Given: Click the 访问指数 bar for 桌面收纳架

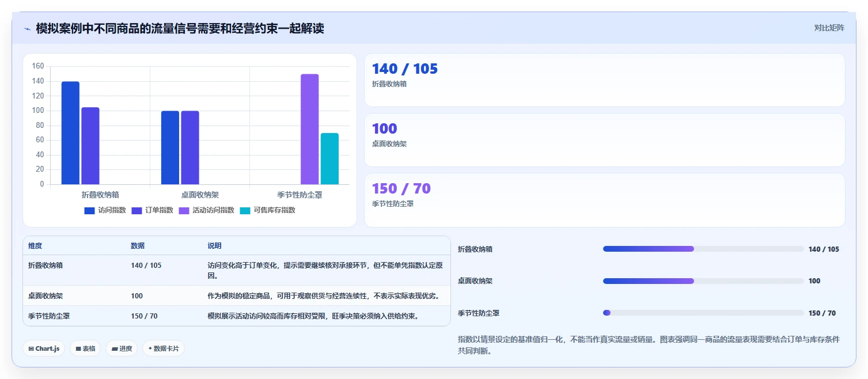Looking at the screenshot, I should click(170, 147).
